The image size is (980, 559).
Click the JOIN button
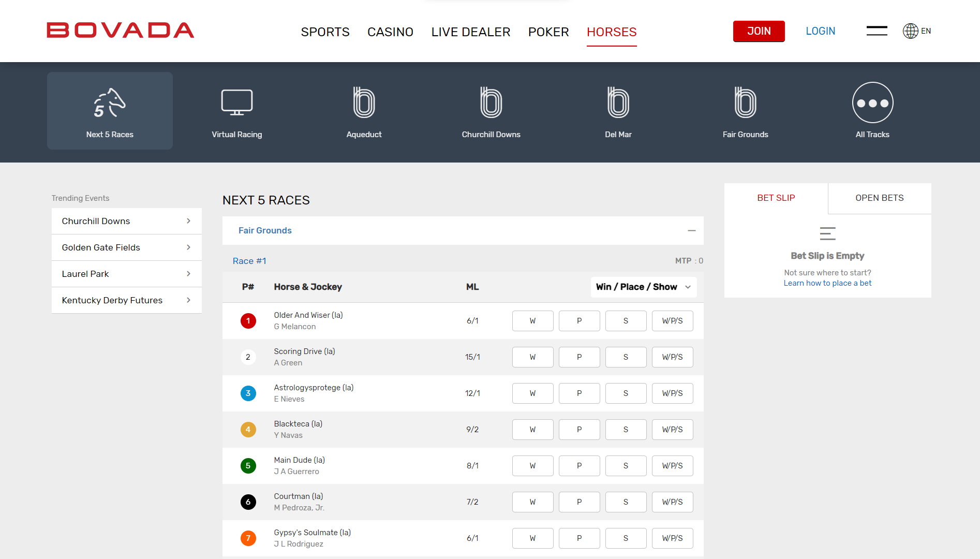759,31
